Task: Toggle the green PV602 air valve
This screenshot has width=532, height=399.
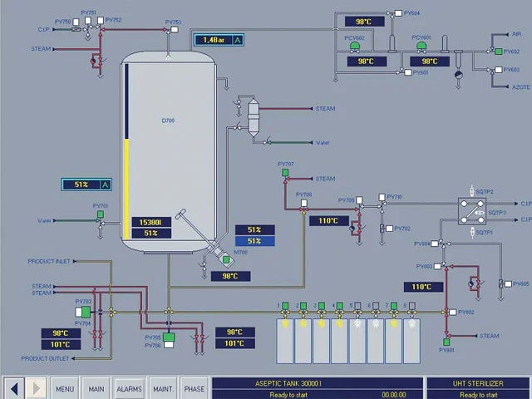Action: [499, 52]
